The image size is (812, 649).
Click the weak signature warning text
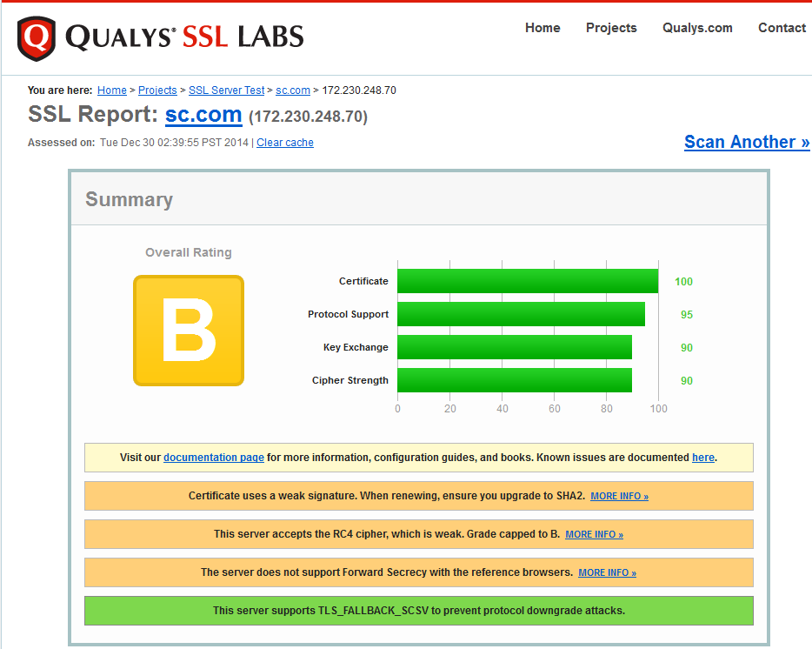point(387,496)
